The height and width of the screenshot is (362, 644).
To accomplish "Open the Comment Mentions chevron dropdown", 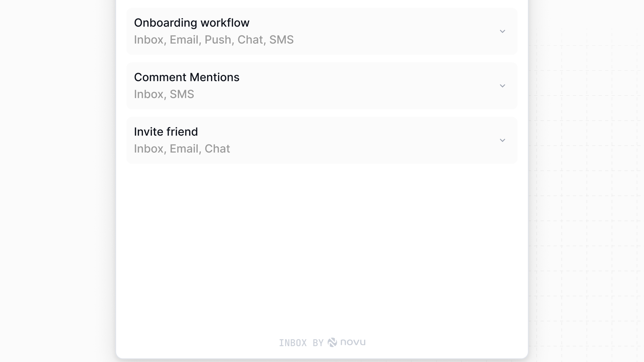I will (503, 86).
